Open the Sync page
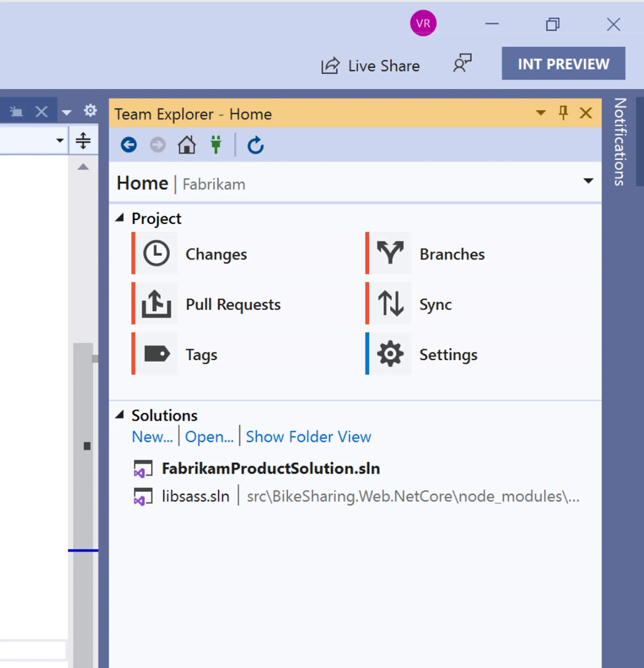This screenshot has height=668, width=644. click(435, 304)
